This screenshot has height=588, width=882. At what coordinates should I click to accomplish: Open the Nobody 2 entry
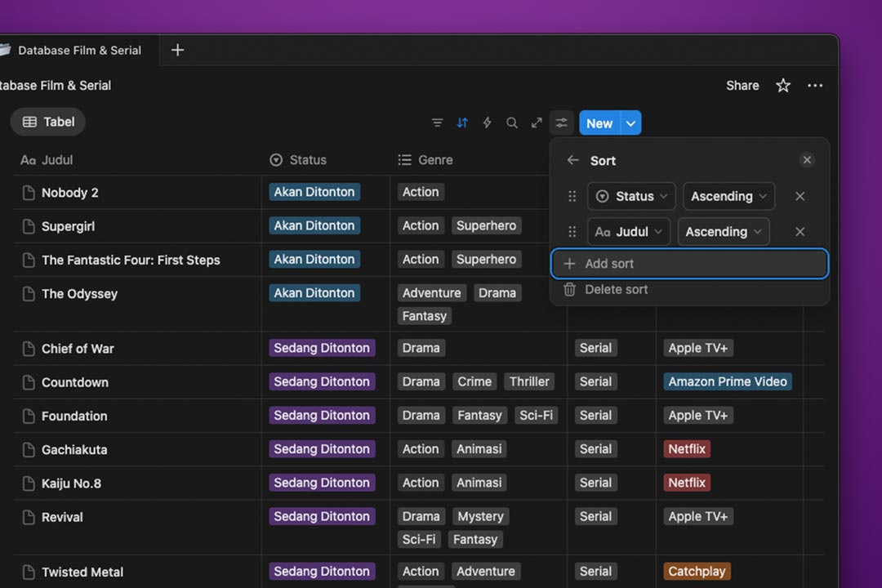pos(69,193)
